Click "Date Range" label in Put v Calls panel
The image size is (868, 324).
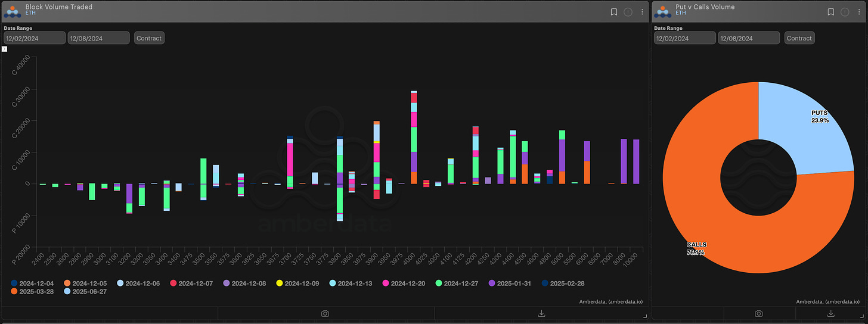tap(668, 28)
